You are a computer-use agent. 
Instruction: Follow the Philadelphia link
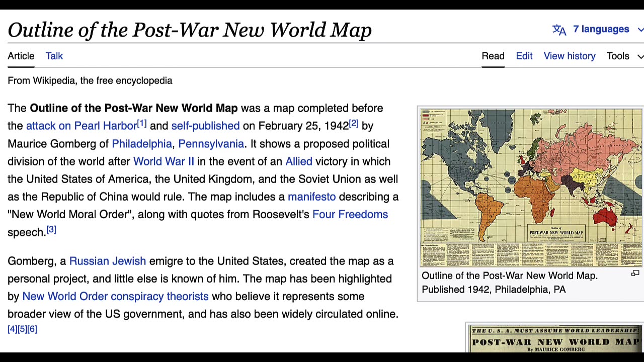(x=142, y=144)
